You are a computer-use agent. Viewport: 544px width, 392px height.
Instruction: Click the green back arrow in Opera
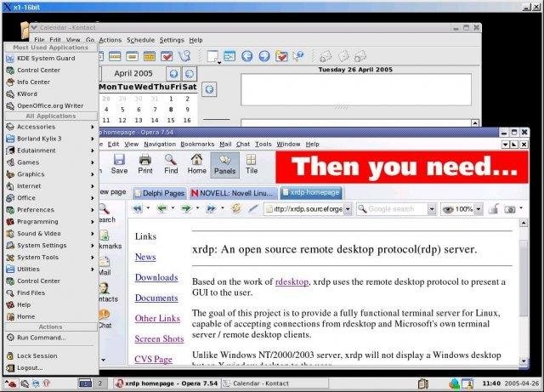[161, 208]
